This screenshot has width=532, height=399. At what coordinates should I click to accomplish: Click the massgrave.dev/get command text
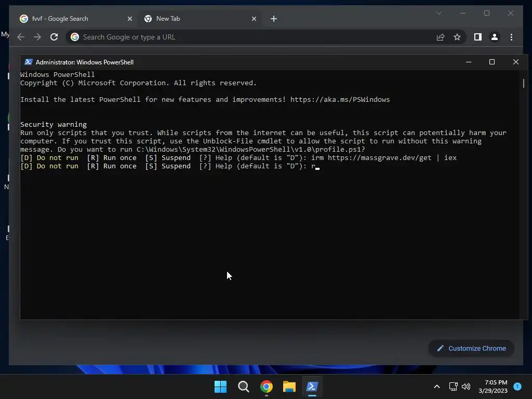point(384,158)
